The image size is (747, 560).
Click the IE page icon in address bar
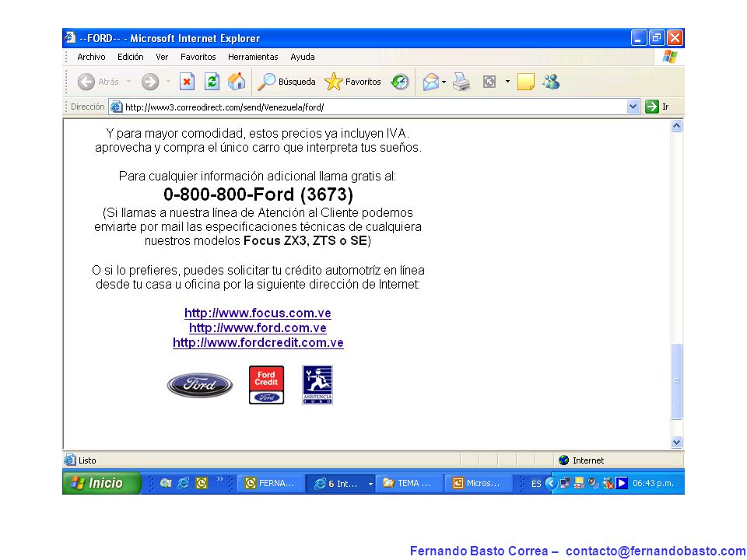(x=116, y=107)
